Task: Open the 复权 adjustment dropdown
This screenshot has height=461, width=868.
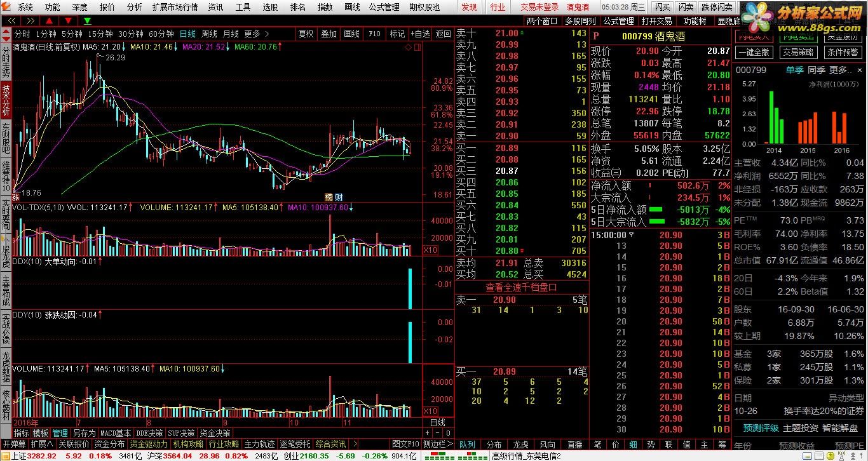Action: pyautogui.click(x=306, y=34)
